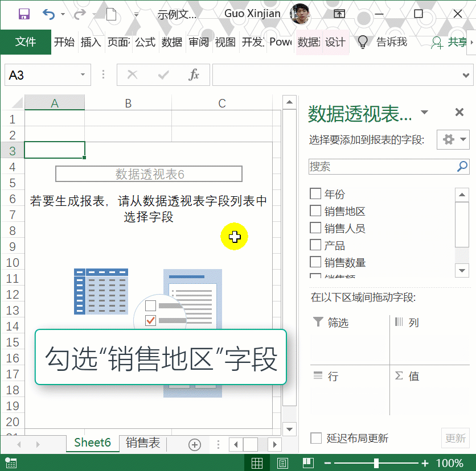Open the 文件 menu tab
This screenshot has height=471, width=476.
26,42
